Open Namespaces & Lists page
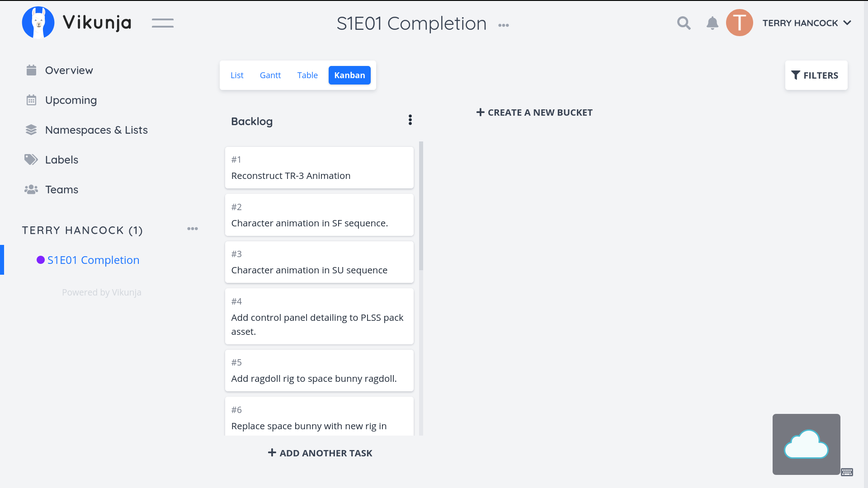The height and width of the screenshot is (488, 868). tap(96, 130)
